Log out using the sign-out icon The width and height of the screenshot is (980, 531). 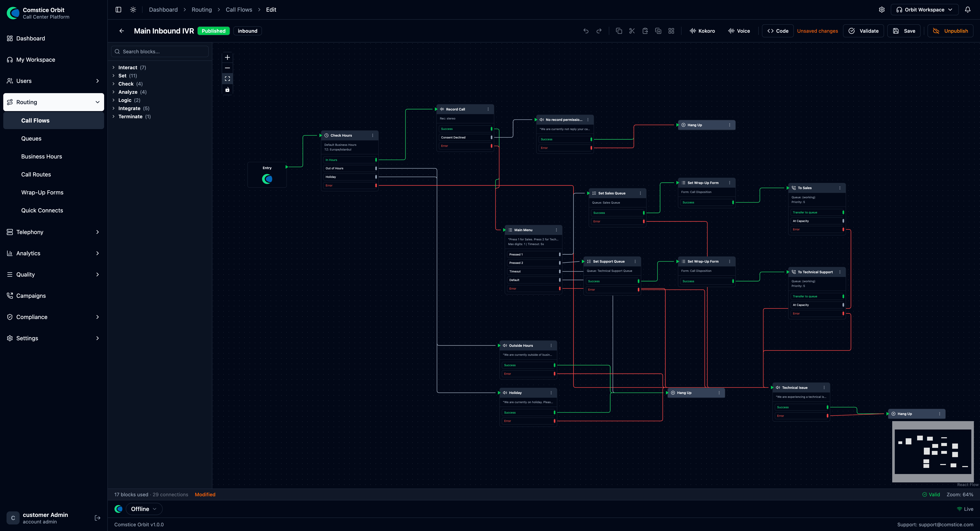pos(97,518)
